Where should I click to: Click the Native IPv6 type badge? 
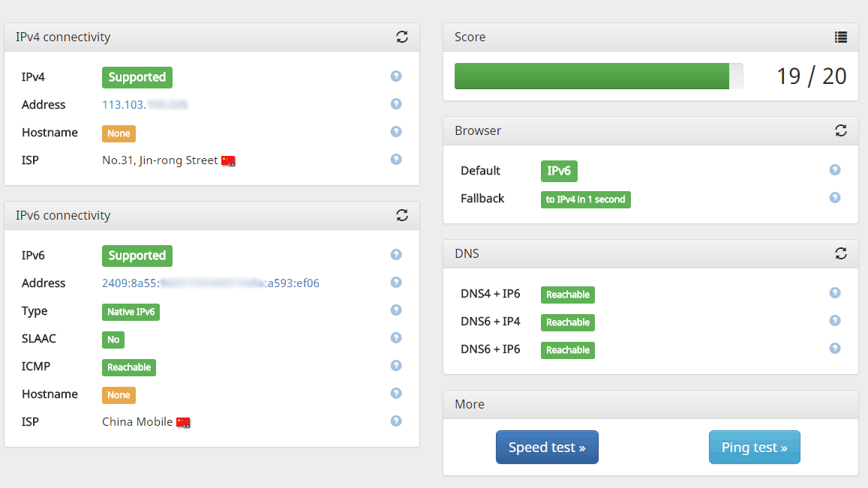[131, 312]
